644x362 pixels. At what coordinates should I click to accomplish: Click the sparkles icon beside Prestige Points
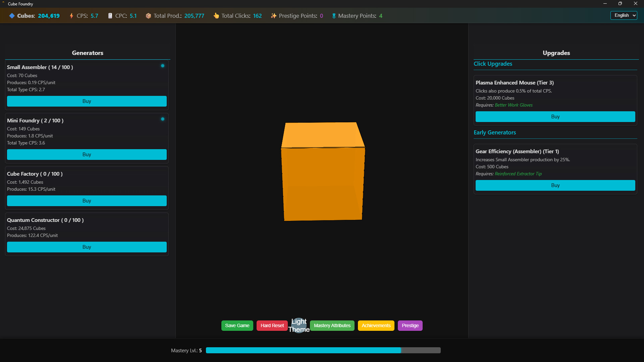pyautogui.click(x=274, y=15)
